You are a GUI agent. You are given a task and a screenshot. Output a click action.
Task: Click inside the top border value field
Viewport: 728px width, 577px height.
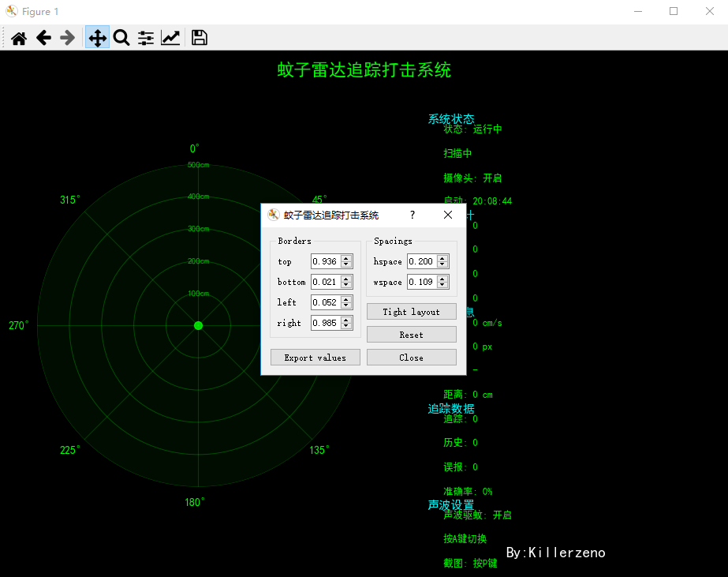point(325,261)
